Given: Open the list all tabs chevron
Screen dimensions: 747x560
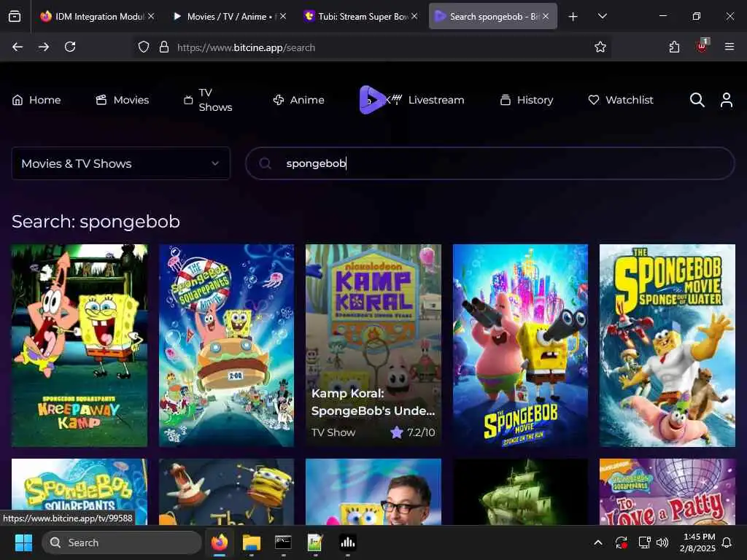Looking at the screenshot, I should (602, 17).
